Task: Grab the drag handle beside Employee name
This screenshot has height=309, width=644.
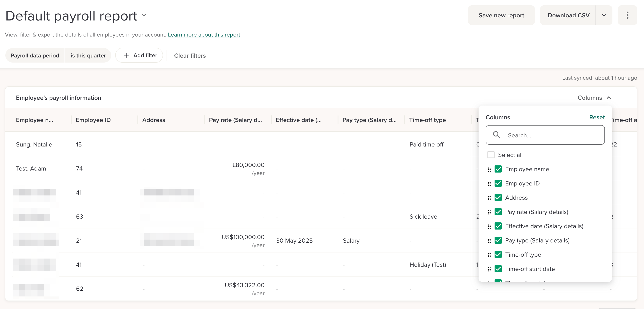Action: [x=489, y=170]
